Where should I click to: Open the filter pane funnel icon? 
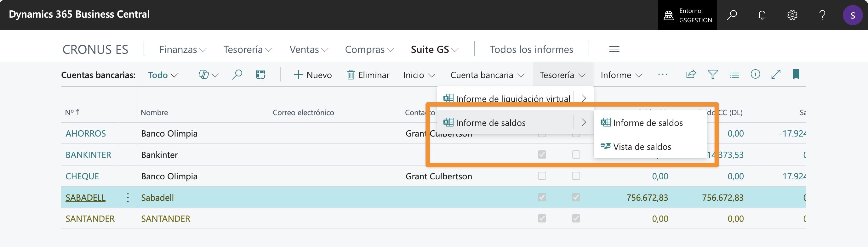tap(713, 74)
